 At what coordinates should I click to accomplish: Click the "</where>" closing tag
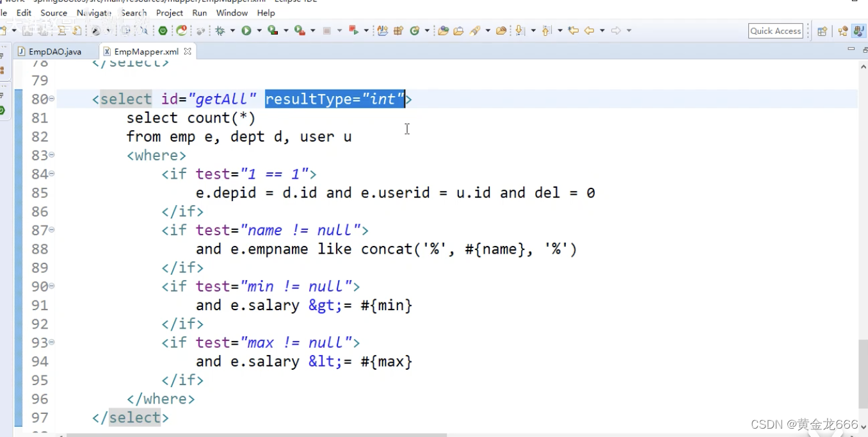(161, 399)
